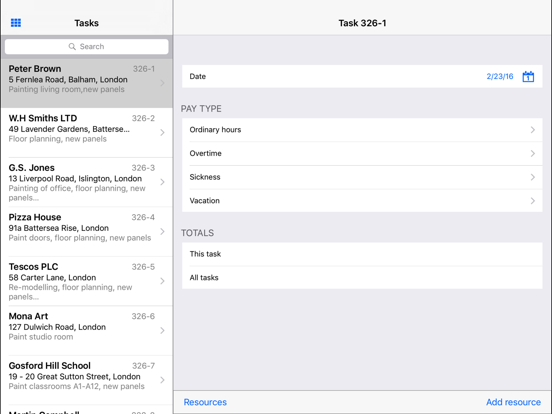
Task: Click task number 326-6 in list
Action: pyautogui.click(x=143, y=316)
